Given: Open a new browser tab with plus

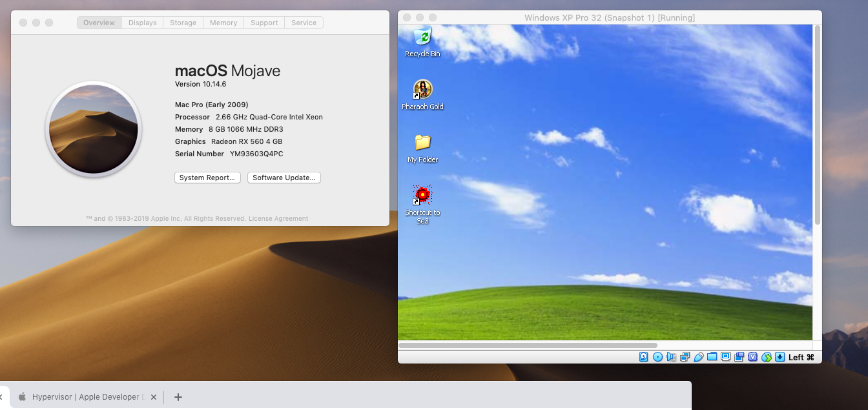Looking at the screenshot, I should [x=178, y=397].
